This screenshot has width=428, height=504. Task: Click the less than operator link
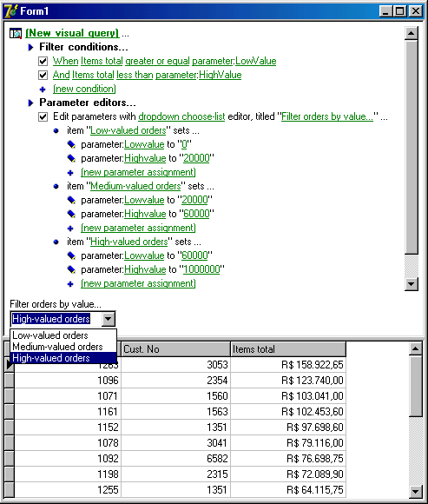(135, 75)
